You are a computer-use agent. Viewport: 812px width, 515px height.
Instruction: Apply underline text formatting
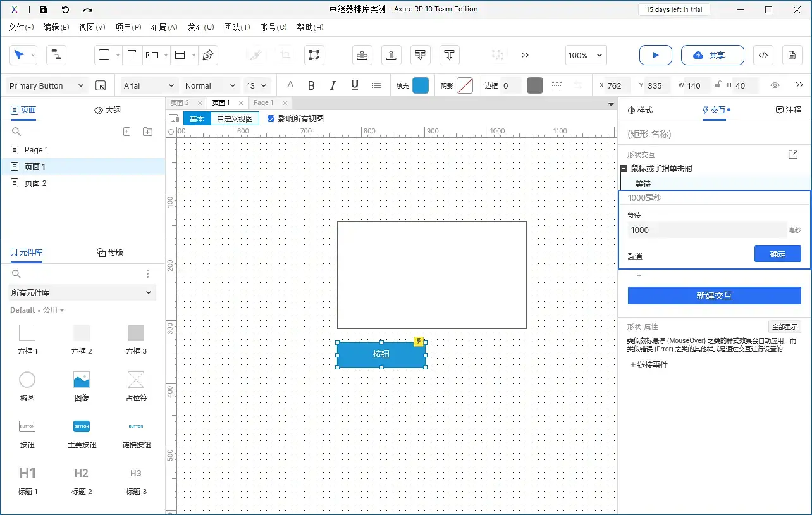coord(354,86)
